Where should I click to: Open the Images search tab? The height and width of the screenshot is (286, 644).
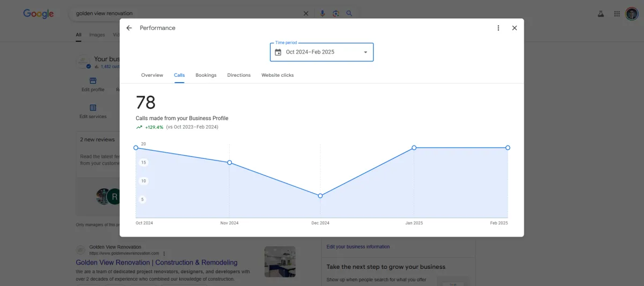(97, 35)
